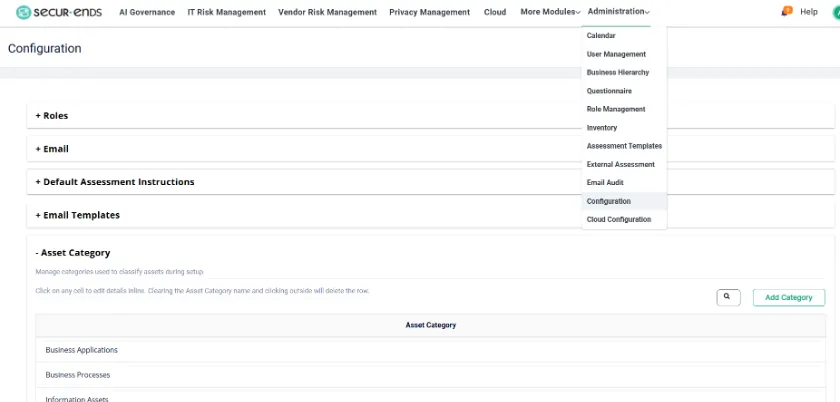Select the Business Processes row

click(x=431, y=375)
